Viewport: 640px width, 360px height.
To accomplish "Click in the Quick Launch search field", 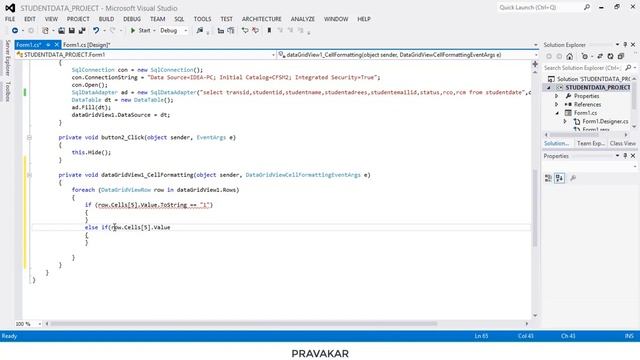I will (x=540, y=7).
